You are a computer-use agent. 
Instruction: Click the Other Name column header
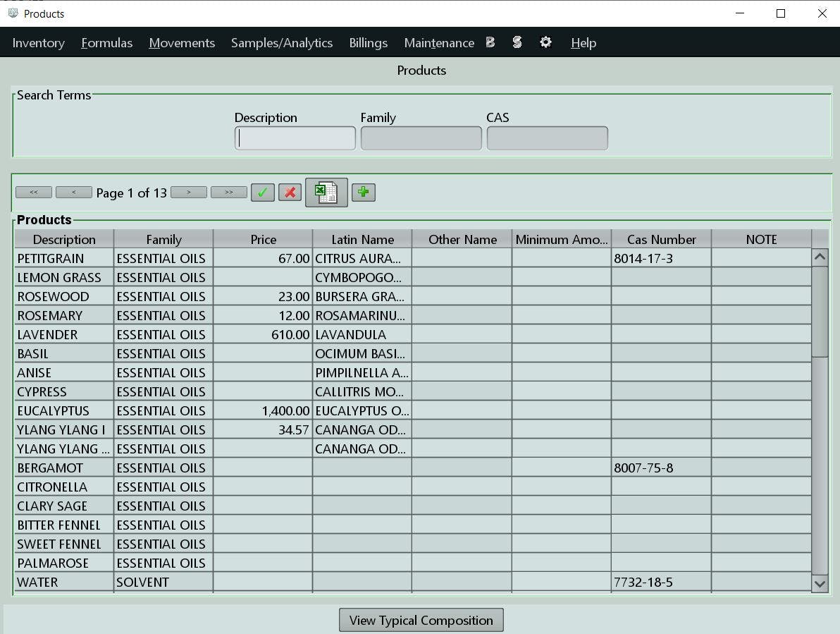(x=462, y=239)
